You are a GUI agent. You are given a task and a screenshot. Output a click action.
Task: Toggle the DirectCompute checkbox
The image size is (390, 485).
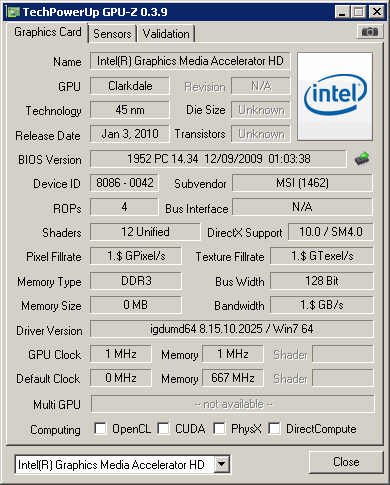pyautogui.click(x=274, y=428)
